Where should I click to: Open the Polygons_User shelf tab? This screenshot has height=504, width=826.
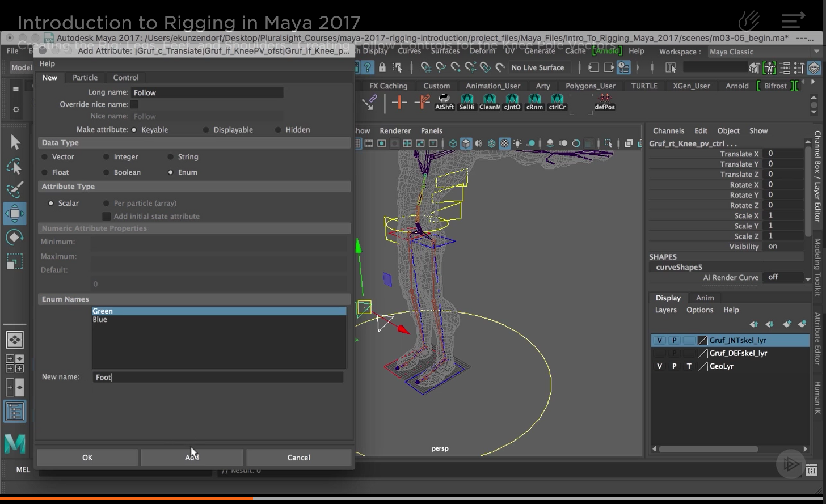tap(591, 86)
